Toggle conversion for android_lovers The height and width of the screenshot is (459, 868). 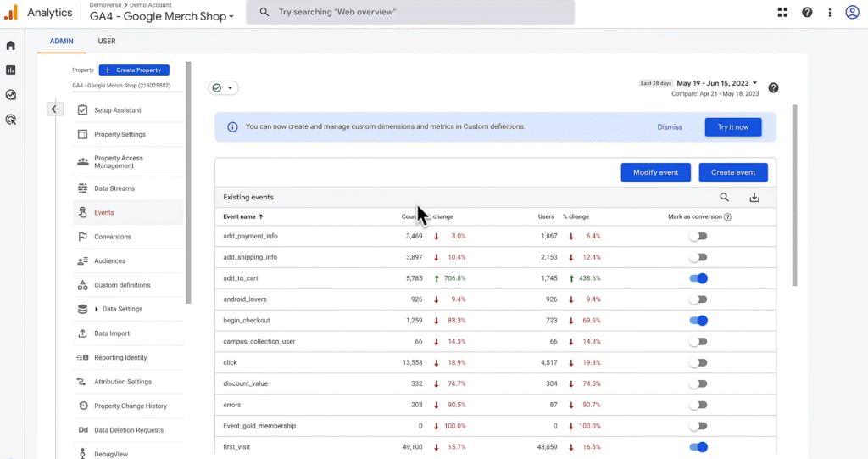(x=698, y=299)
